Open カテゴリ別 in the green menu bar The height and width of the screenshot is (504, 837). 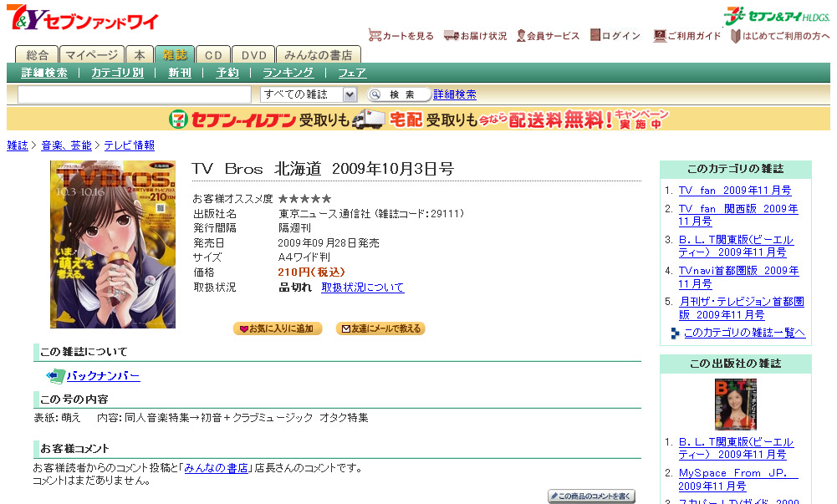(117, 73)
